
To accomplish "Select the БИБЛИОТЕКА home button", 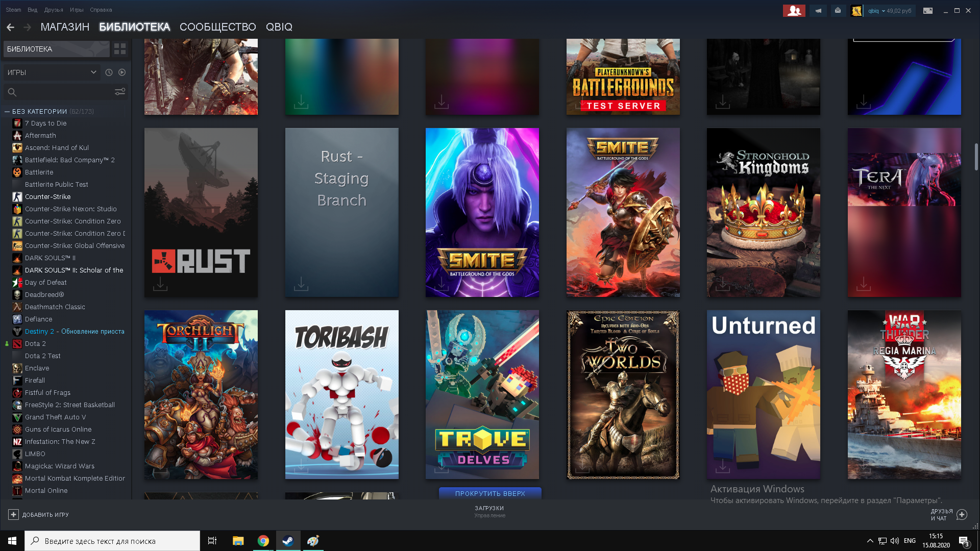I will click(x=56, y=49).
